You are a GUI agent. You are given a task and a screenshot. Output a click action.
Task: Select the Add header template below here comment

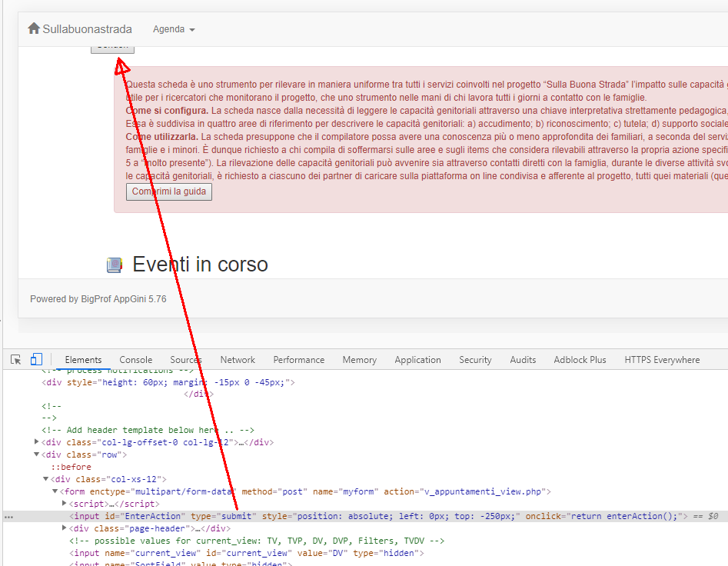[x=148, y=430]
